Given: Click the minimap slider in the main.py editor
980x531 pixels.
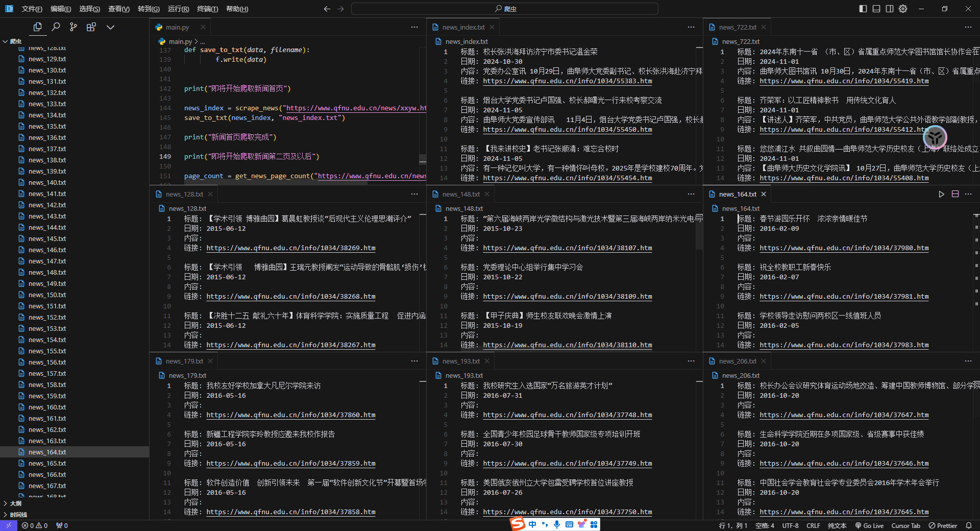Looking at the screenshot, I should point(423,159).
